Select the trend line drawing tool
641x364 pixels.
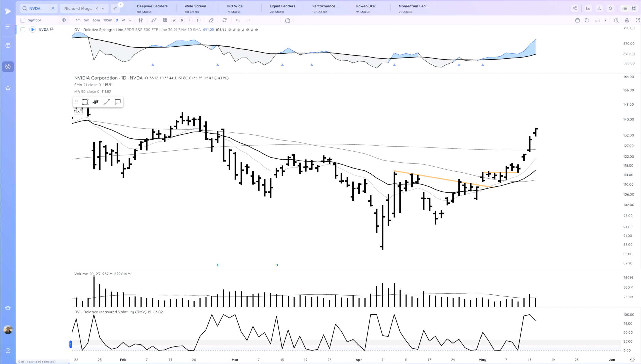[x=107, y=102]
